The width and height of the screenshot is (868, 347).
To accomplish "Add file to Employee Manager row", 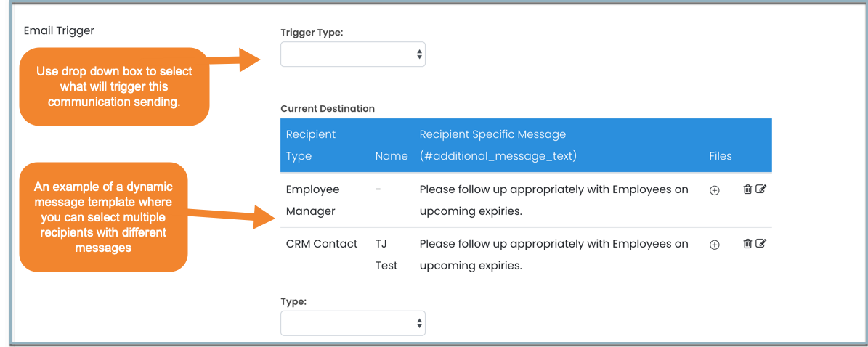I will click(x=714, y=190).
